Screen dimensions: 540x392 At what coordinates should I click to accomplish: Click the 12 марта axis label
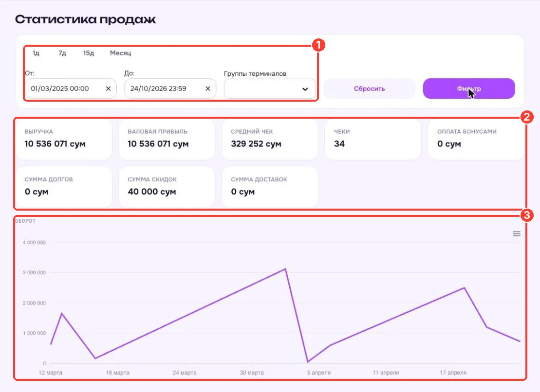point(51,373)
